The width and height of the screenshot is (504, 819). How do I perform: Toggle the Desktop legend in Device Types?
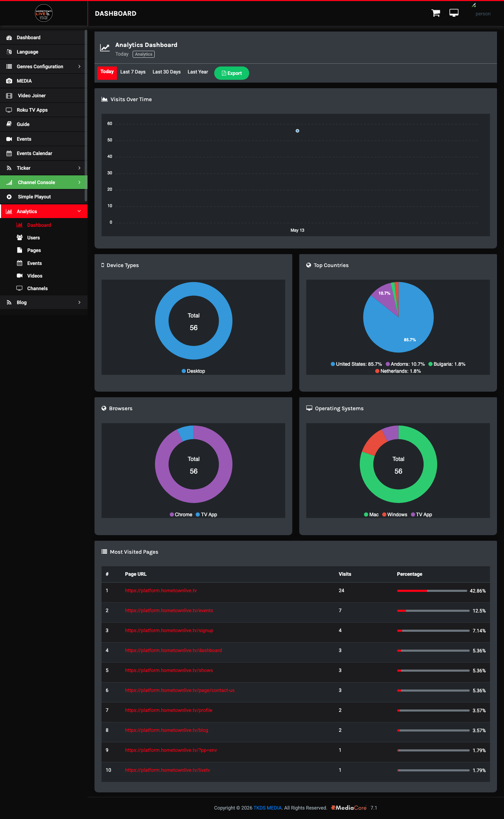click(x=193, y=371)
